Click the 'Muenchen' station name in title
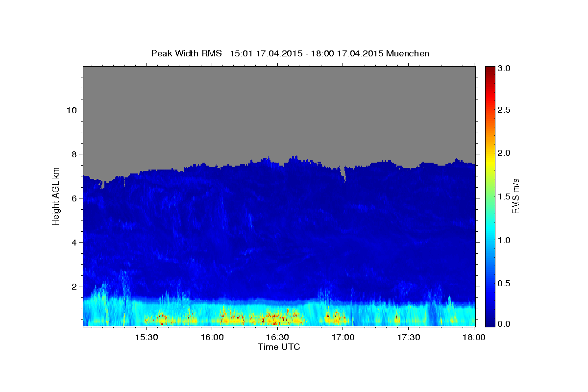 coord(408,53)
